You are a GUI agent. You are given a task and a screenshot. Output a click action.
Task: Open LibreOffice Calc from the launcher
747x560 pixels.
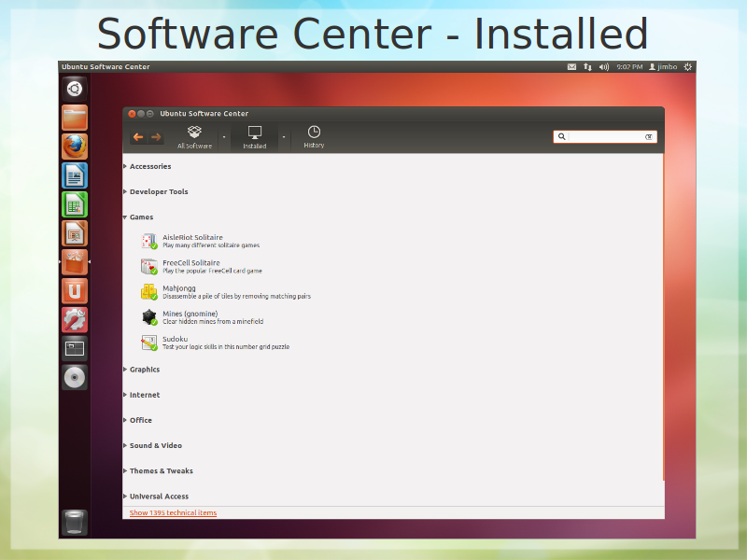pyautogui.click(x=75, y=204)
